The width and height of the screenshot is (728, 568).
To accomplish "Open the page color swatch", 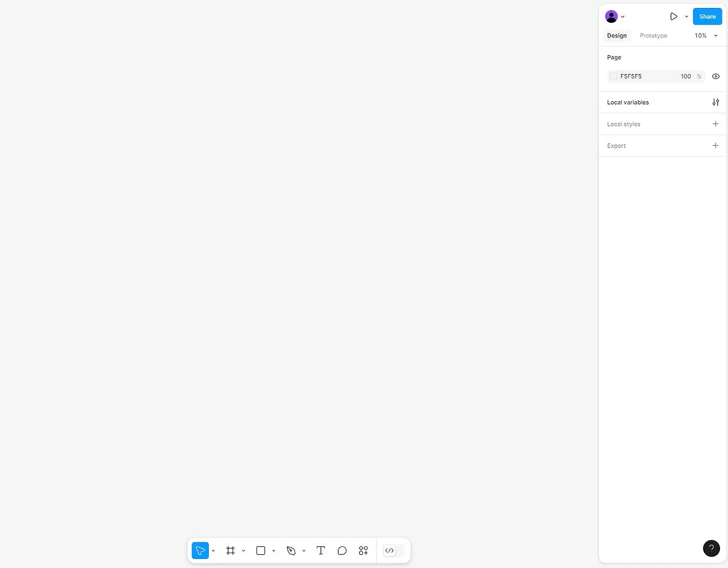I will tap(613, 76).
